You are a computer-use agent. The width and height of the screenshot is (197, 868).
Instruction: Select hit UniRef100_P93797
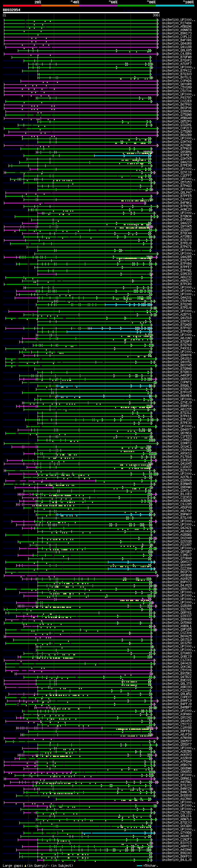[177, 98]
